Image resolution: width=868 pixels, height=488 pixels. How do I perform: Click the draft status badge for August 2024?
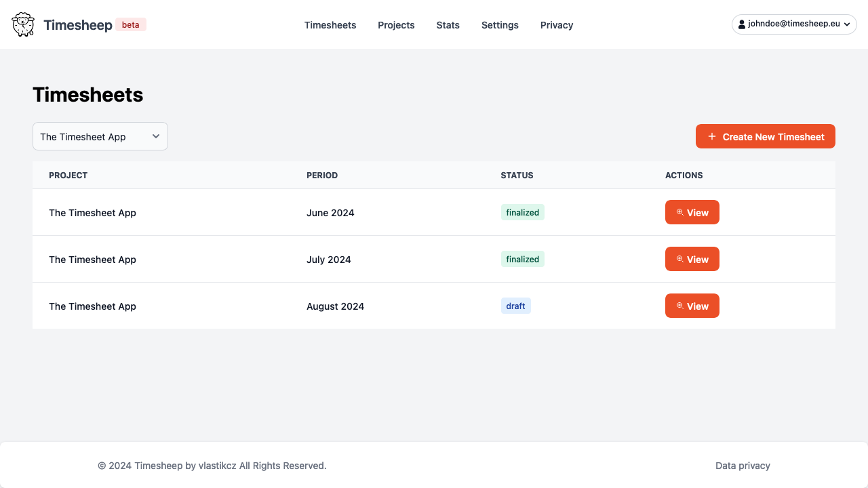(x=515, y=305)
